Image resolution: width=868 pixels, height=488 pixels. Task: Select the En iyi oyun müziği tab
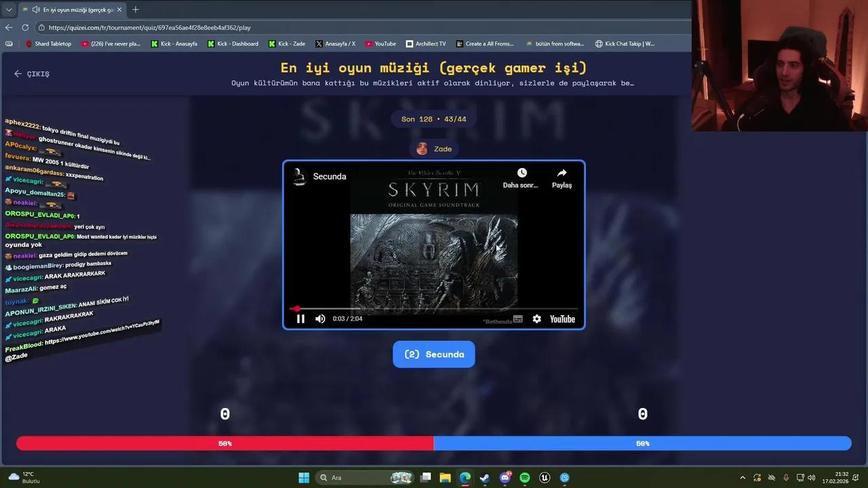click(72, 9)
